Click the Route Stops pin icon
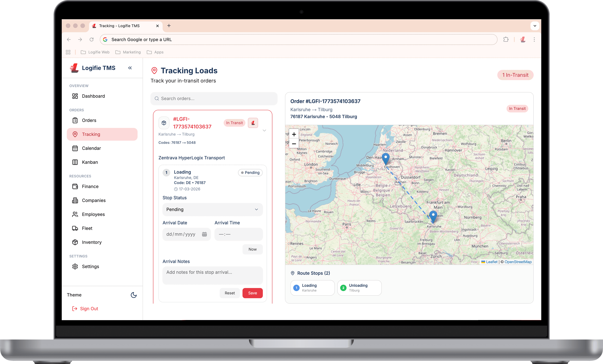 tap(292, 273)
